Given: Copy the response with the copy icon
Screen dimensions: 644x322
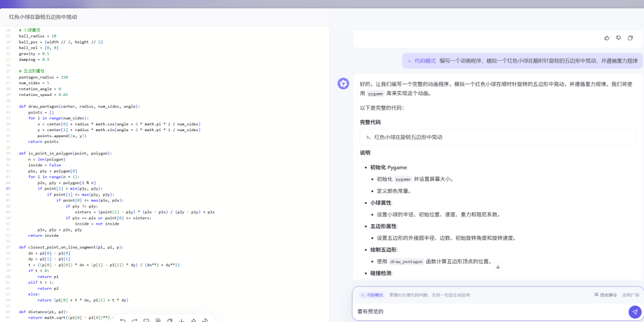Looking at the screenshot, I should (630, 38).
